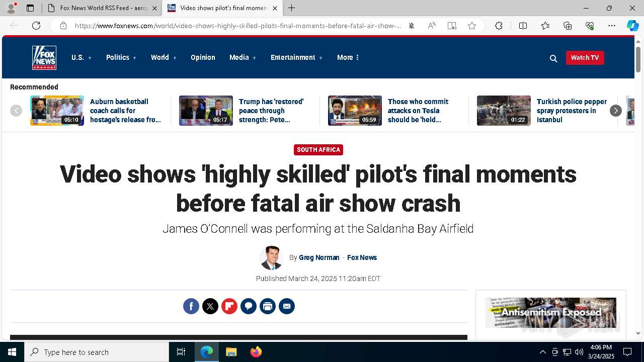
Task: Start Read Aloud in address bar
Action: 432,26
